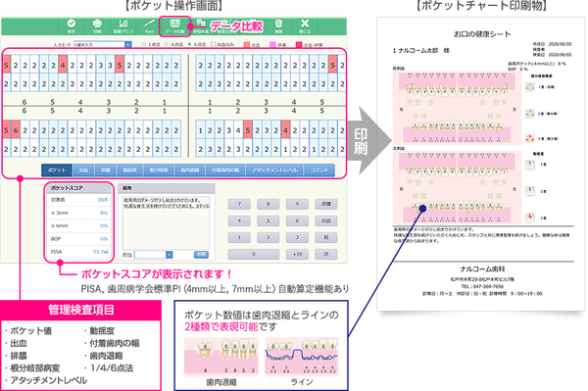Click the +10 keypad button
This screenshot has height=391, width=588.
coord(297,254)
